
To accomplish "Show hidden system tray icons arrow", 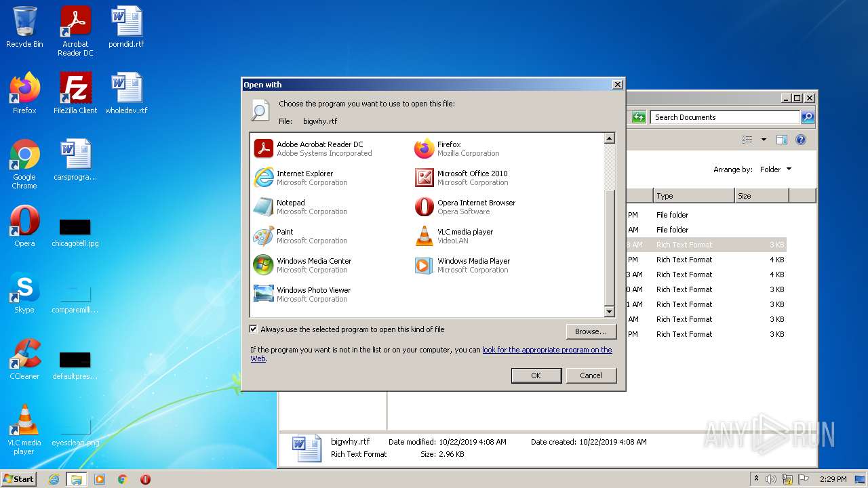I will (756, 479).
